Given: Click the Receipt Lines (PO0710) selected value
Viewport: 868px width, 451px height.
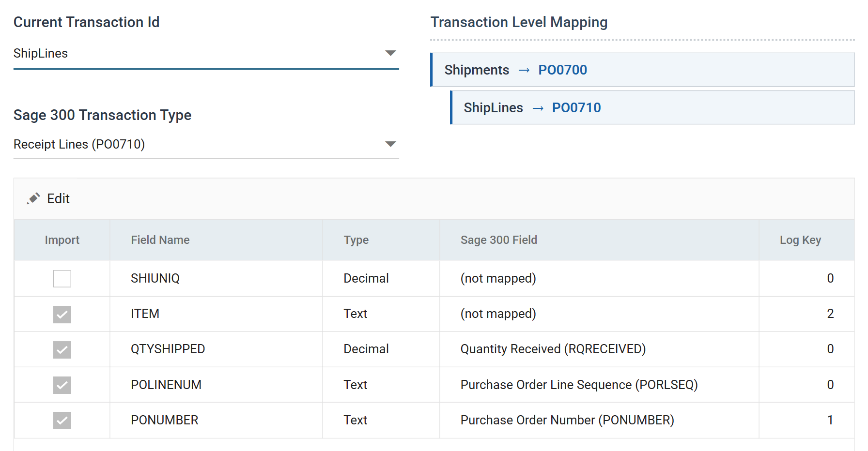Looking at the screenshot, I should coord(79,145).
